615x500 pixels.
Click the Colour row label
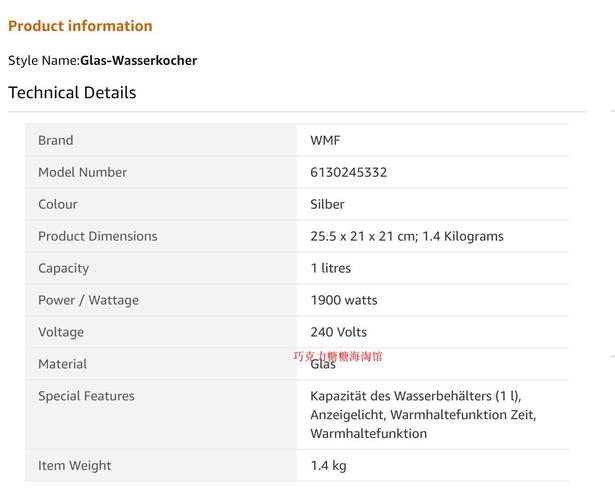[58, 204]
